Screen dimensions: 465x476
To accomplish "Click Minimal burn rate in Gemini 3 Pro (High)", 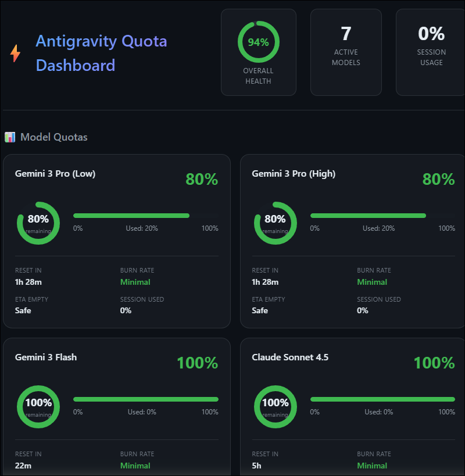I will tap(372, 282).
